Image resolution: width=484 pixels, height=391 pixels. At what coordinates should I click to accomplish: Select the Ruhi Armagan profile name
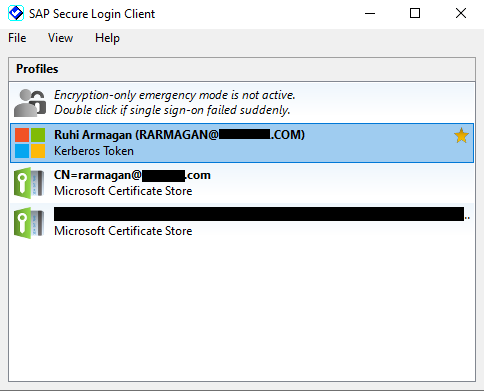tap(179, 135)
